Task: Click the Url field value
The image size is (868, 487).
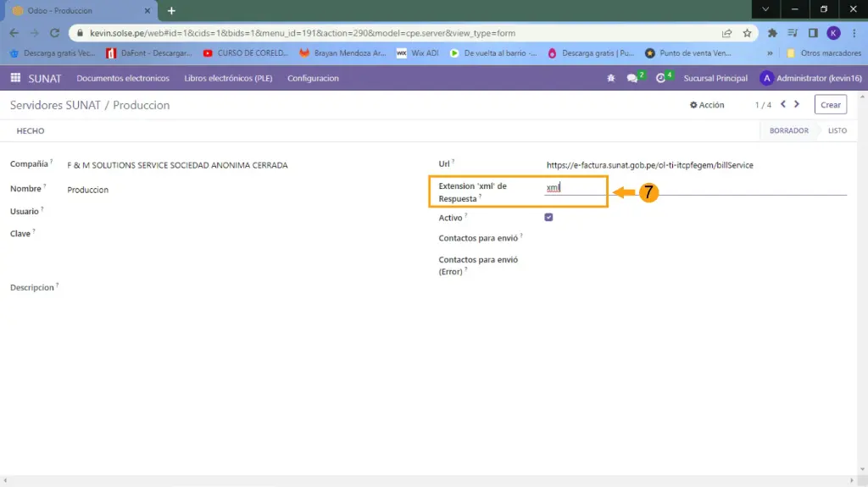Action: tap(650, 165)
